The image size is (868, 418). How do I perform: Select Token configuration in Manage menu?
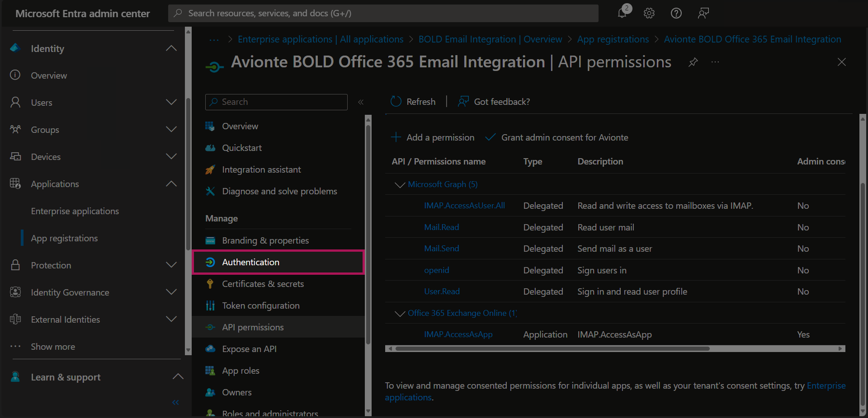260,305
